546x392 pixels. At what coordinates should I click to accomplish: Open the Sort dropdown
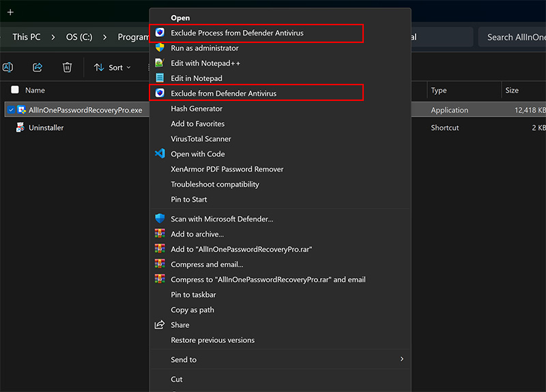[x=112, y=67]
